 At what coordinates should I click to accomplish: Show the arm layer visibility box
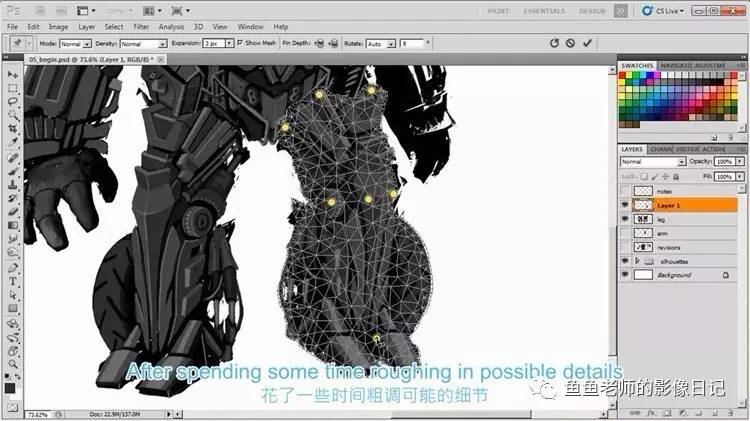(625, 233)
